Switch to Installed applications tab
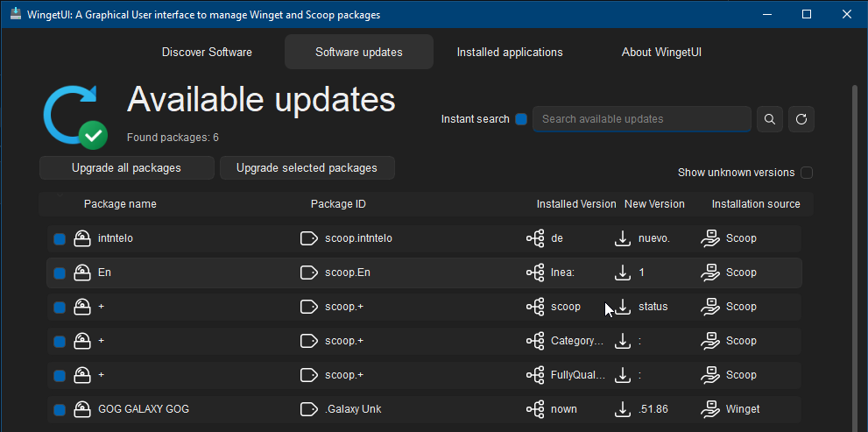The image size is (868, 432). [510, 53]
